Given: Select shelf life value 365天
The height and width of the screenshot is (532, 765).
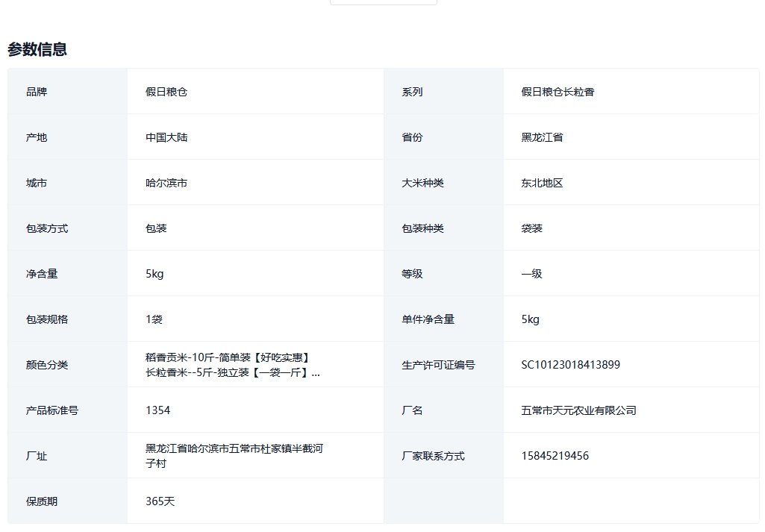Looking at the screenshot, I should [160, 501].
